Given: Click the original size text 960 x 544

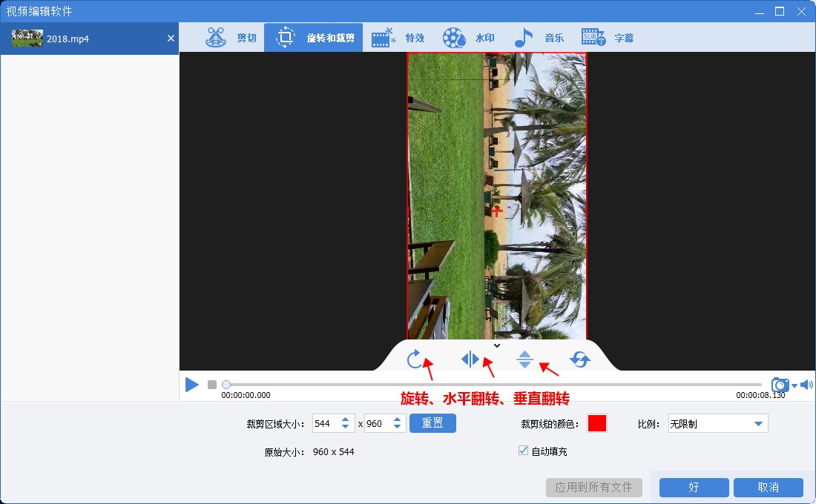Looking at the screenshot, I should (334, 452).
